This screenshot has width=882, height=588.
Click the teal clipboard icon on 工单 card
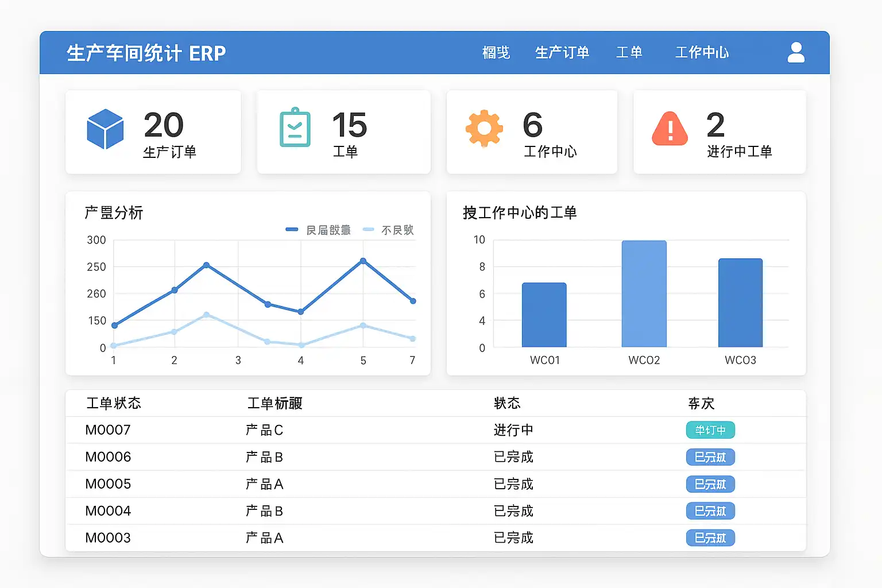pyautogui.click(x=295, y=127)
